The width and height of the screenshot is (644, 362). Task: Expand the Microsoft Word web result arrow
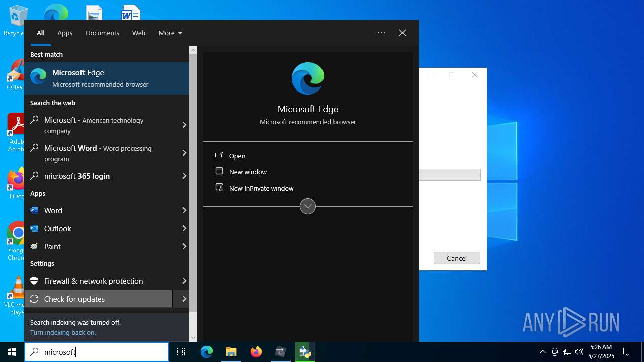coord(184,153)
